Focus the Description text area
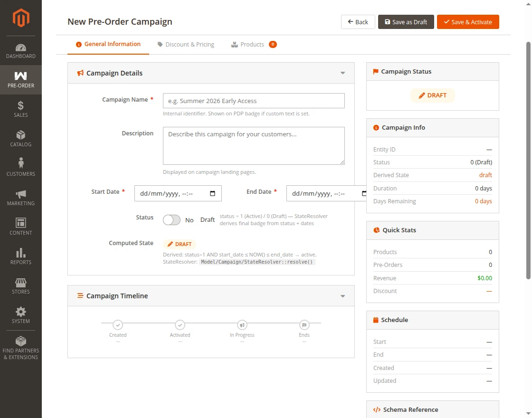This screenshot has width=532, height=418. tap(254, 146)
